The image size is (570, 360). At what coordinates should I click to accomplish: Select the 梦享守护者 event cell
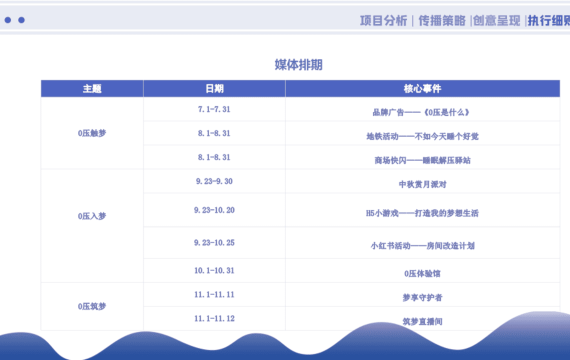422,295
